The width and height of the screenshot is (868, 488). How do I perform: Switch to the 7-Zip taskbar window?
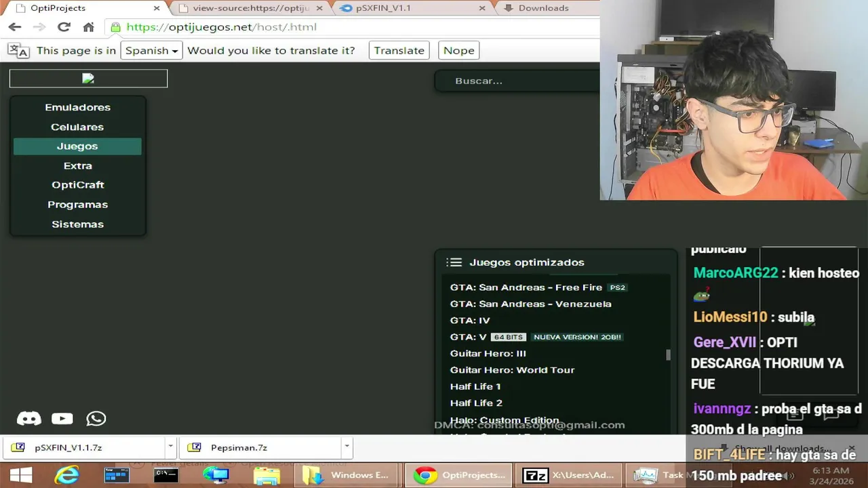(568, 475)
